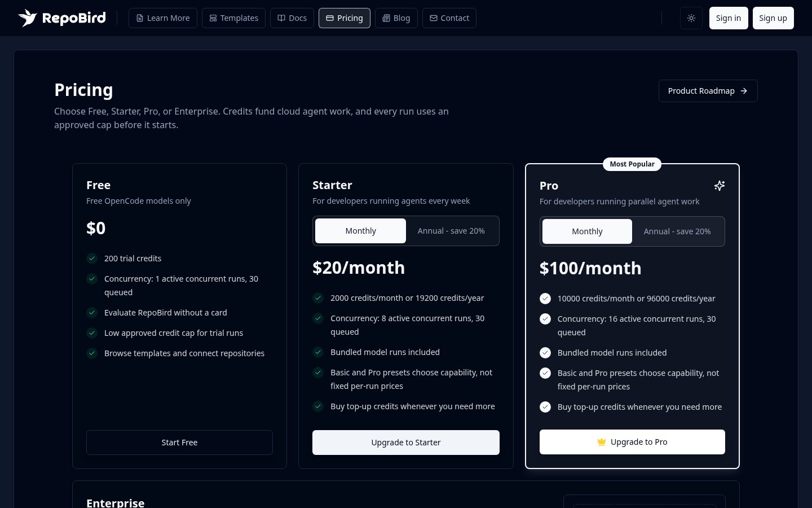Click the grid icon beside Templates
Viewport: 812px width, 508px height.
click(x=213, y=18)
